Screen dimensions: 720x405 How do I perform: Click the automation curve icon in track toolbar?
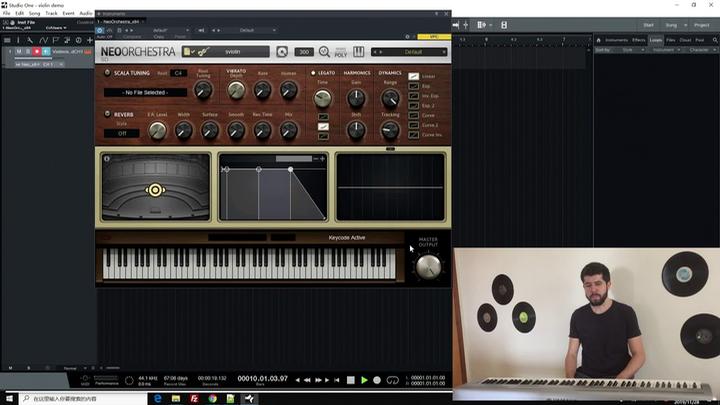click(x=43, y=40)
